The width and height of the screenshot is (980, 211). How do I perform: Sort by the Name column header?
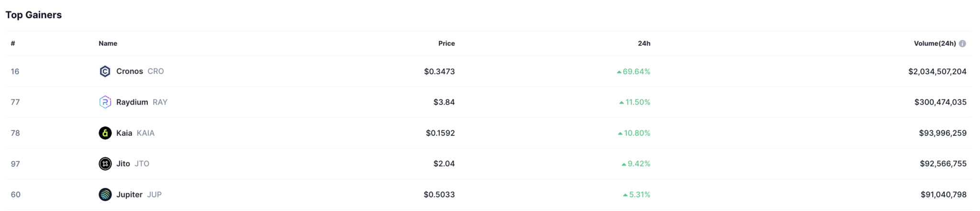click(x=108, y=43)
